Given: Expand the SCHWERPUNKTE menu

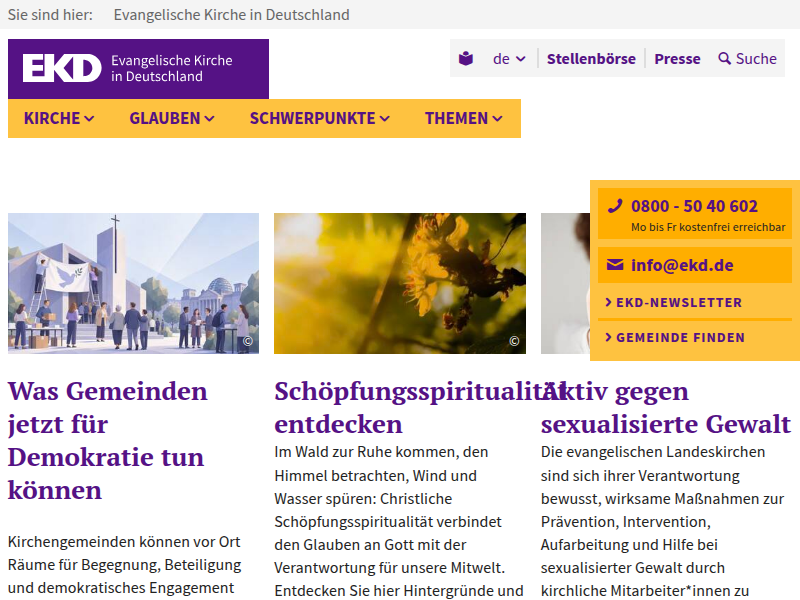Looking at the screenshot, I should point(320,118).
